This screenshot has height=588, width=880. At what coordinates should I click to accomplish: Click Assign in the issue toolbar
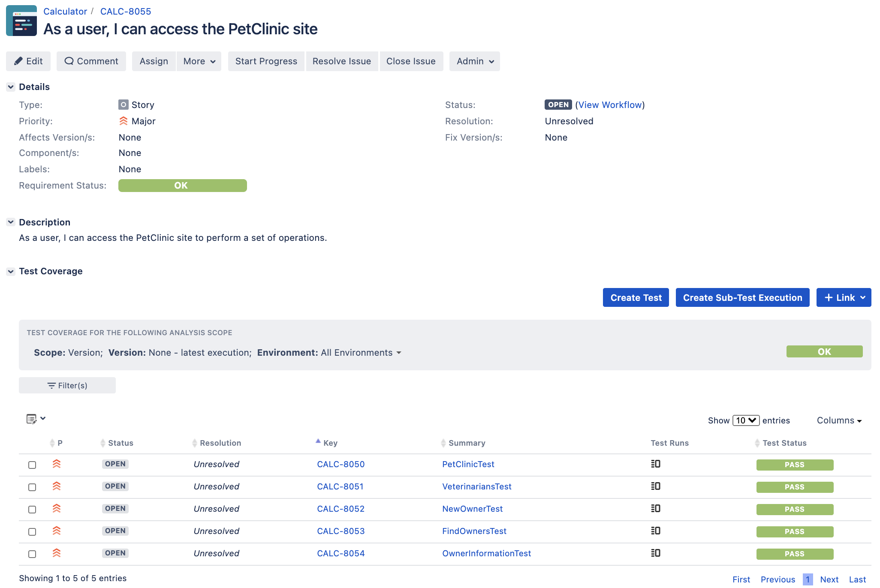pyautogui.click(x=154, y=61)
